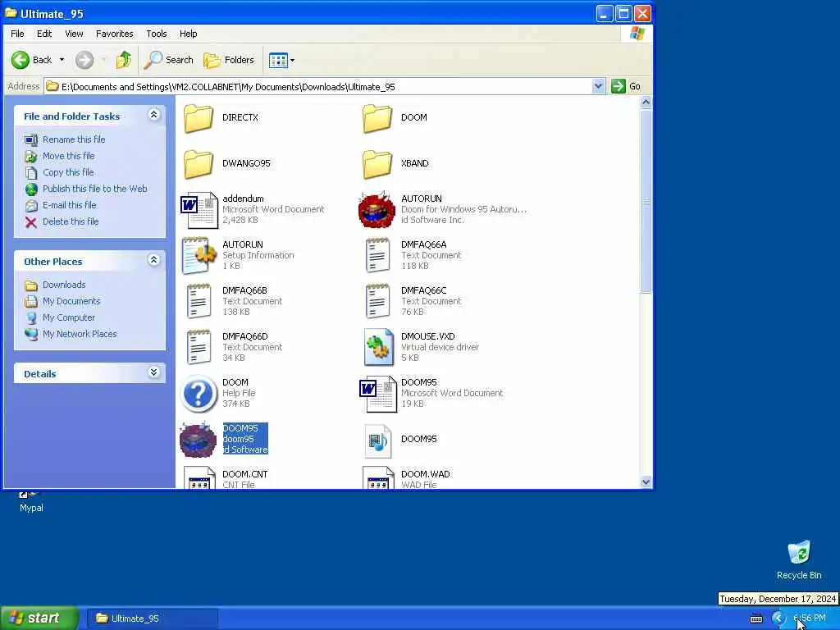Open the View menu
This screenshot has width=840, height=630.
pyautogui.click(x=74, y=34)
